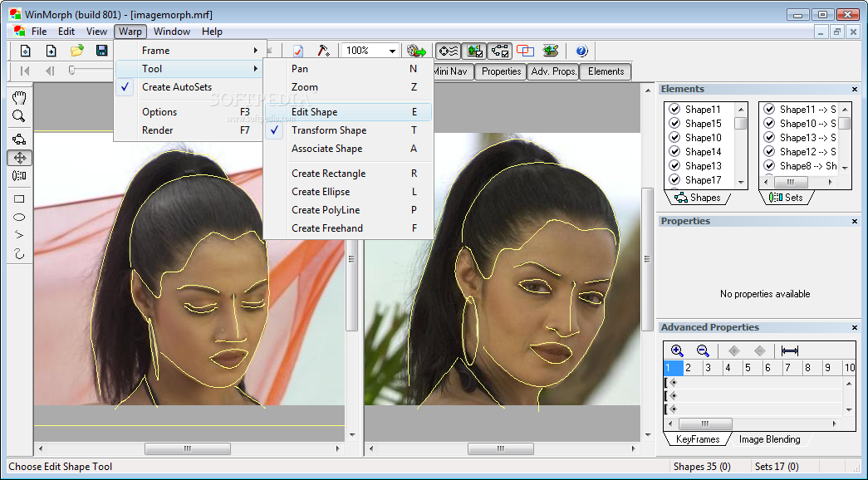Select the Create PolyLine tool icon

pos(19,235)
